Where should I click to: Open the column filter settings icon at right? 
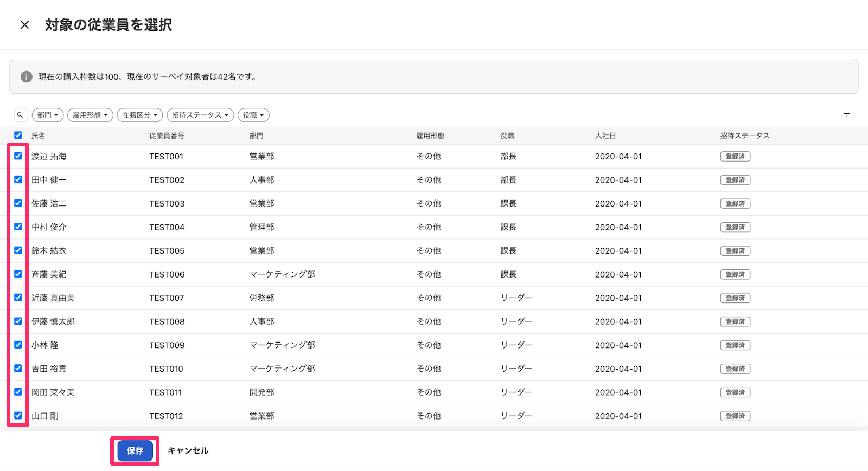[x=846, y=115]
